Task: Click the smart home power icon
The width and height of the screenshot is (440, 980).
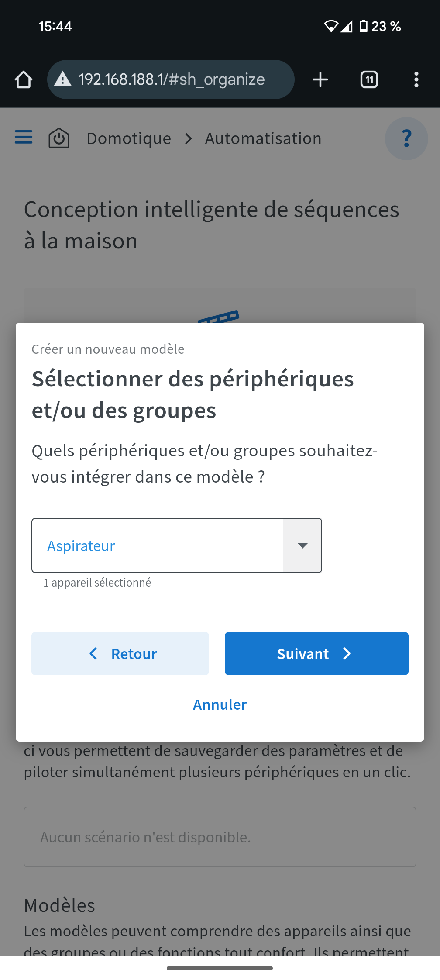Action: [59, 138]
